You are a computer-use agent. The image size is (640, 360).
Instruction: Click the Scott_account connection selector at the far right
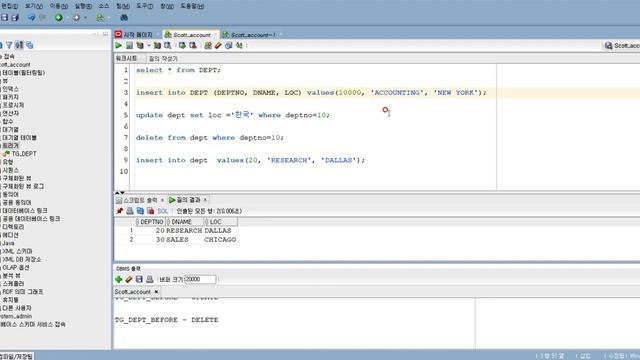(x=622, y=46)
